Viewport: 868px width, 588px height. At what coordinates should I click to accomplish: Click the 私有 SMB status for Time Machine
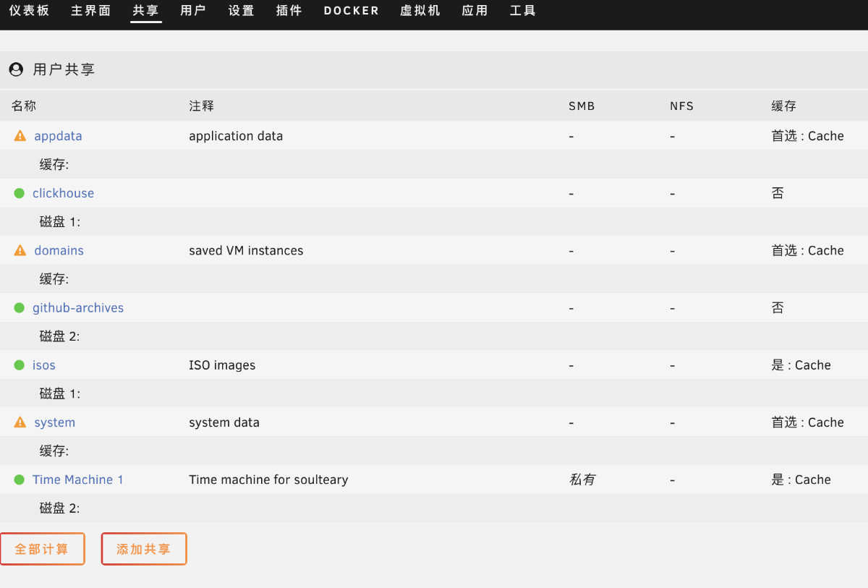582,480
